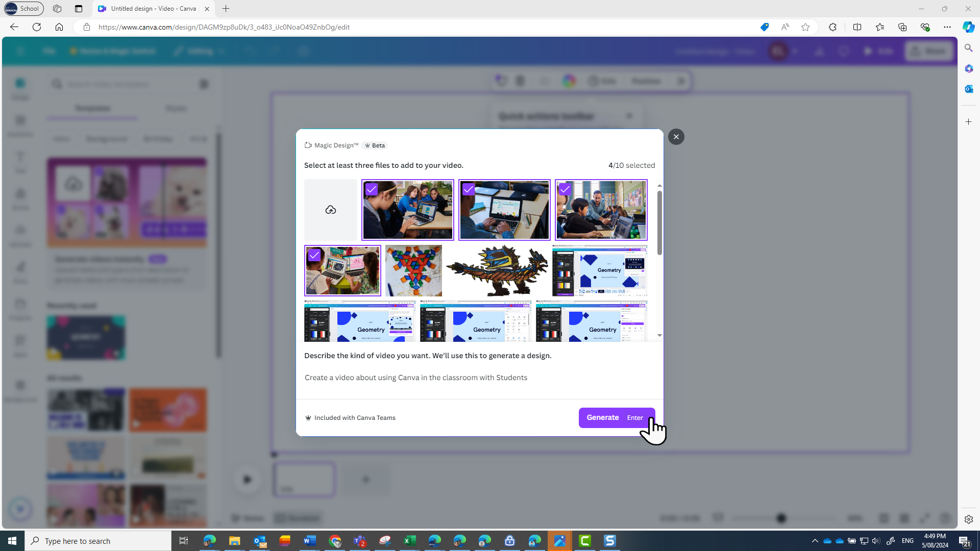Image resolution: width=980 pixels, height=551 pixels.
Task: Open browser extensions menu
Action: (x=832, y=27)
